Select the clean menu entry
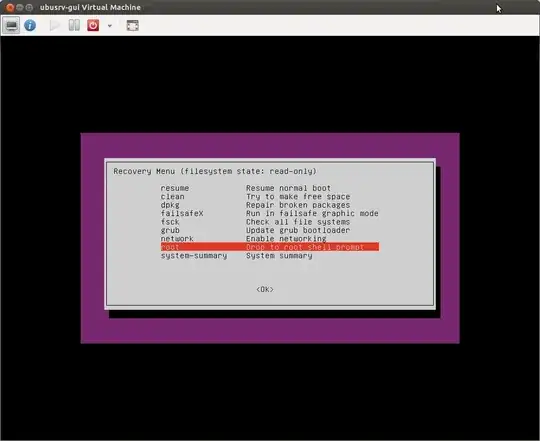 pyautogui.click(x=172, y=197)
